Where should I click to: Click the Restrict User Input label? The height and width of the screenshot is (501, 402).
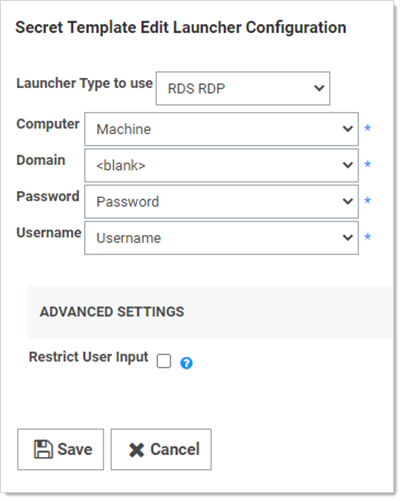[x=88, y=357]
